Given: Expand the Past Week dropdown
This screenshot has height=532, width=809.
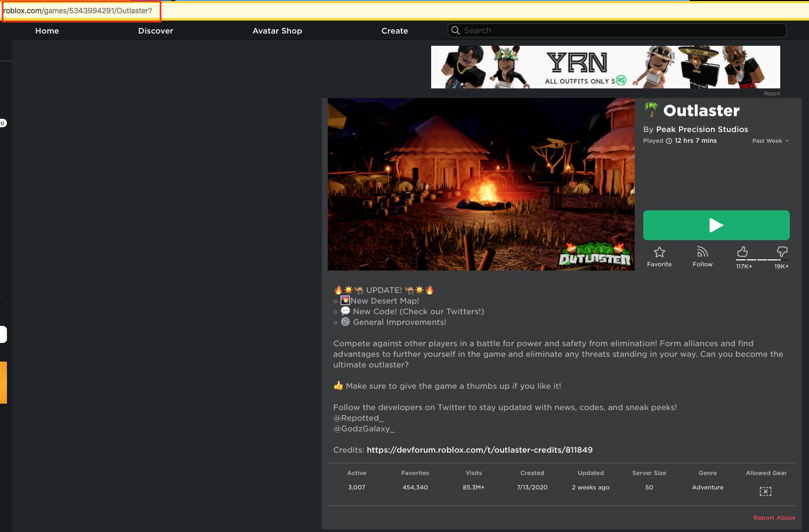Looking at the screenshot, I should (x=771, y=141).
